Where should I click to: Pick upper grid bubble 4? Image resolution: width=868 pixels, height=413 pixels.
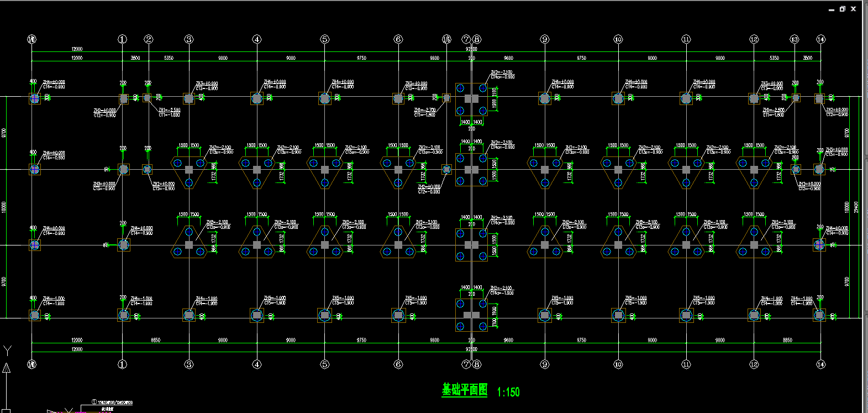[257, 39]
